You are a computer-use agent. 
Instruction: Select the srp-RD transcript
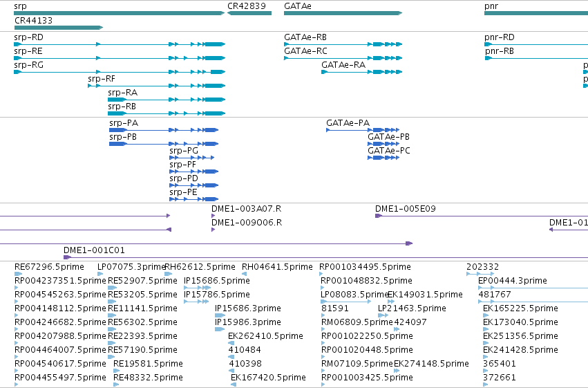coord(120,44)
